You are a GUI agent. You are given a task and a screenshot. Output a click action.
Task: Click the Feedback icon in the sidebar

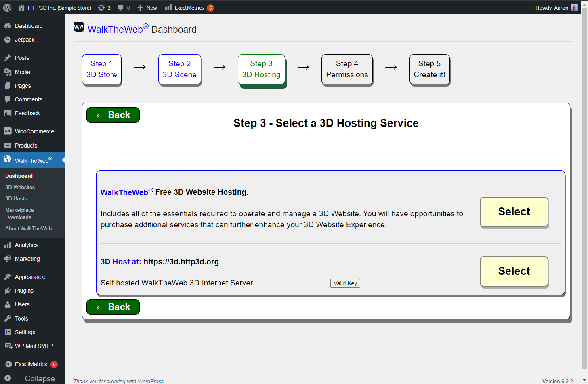8,113
